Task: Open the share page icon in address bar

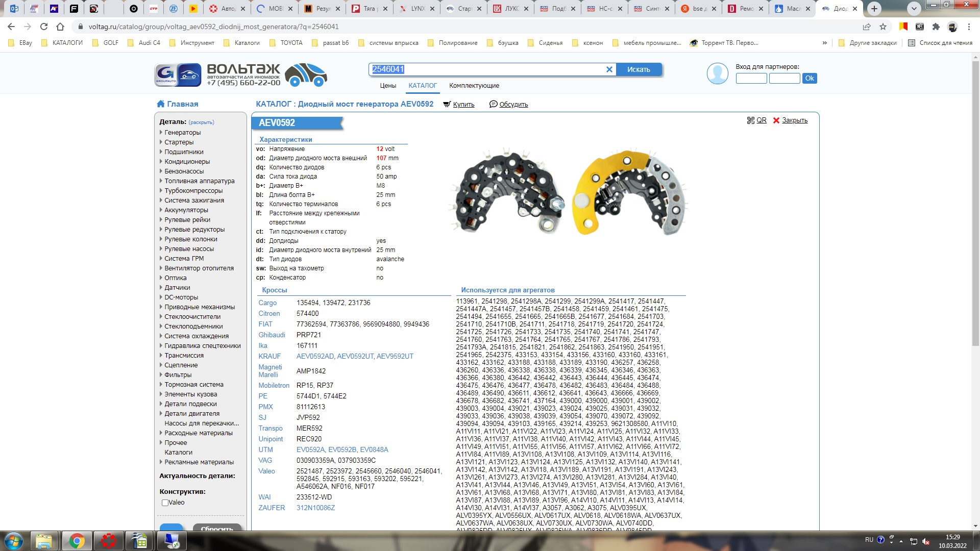Action: pos(867,27)
